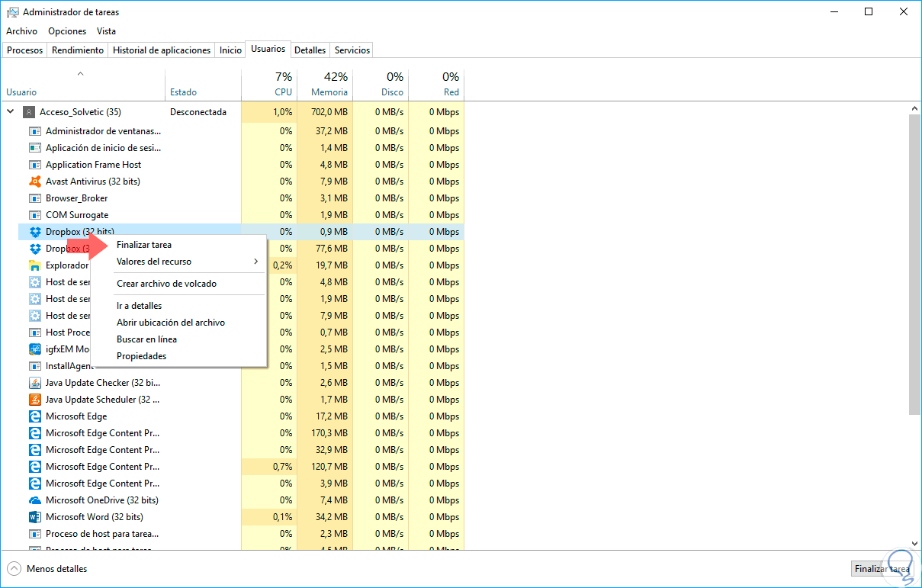Click the bottom-right Finalizar tarea button
Image resolution: width=922 pixels, height=588 pixels.
[x=882, y=569]
